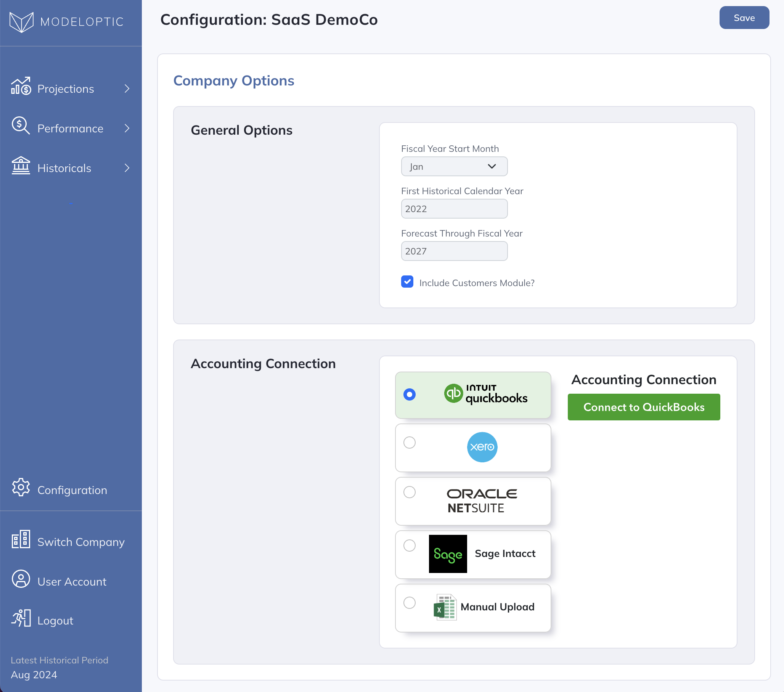Click the Company Options heading
The width and height of the screenshot is (784, 692).
234,80
